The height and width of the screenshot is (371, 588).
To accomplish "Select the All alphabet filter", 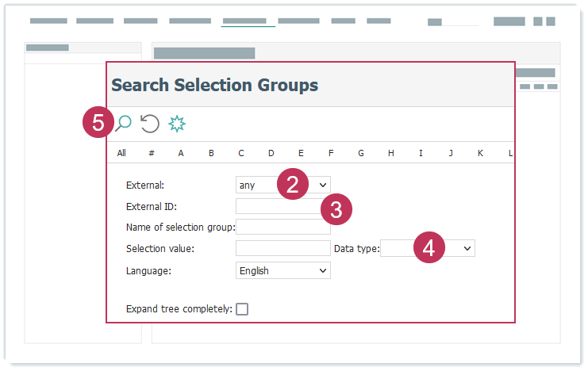I will (x=121, y=153).
